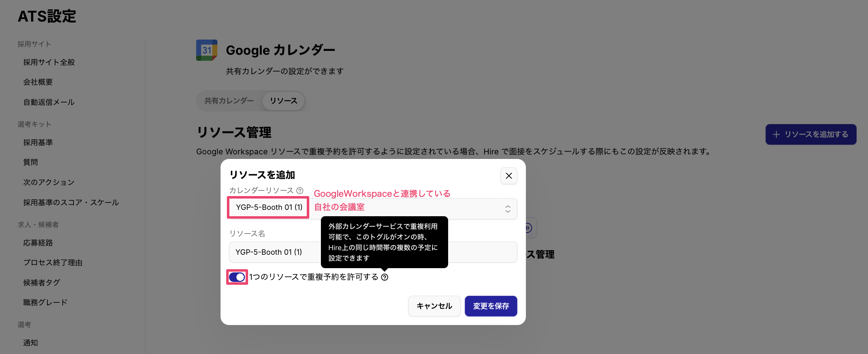This screenshot has width=868, height=354.
Task: Click help icon beside 重複予約を許可する label
Action: (385, 277)
